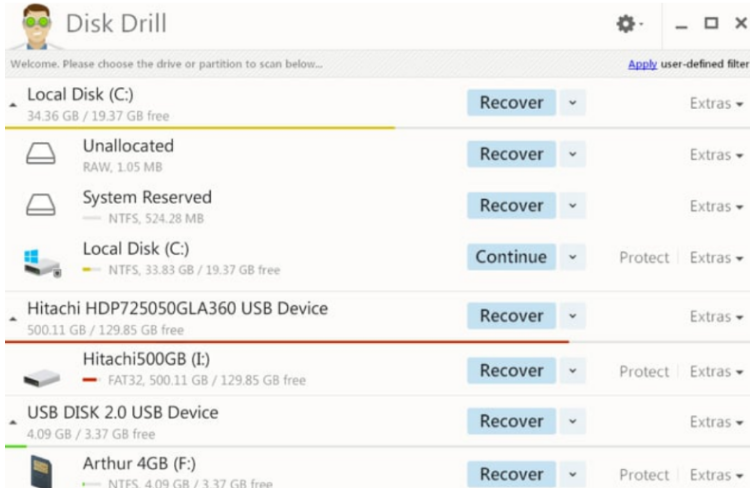
Task: Select the System Reserved drive icon
Action: click(42, 206)
